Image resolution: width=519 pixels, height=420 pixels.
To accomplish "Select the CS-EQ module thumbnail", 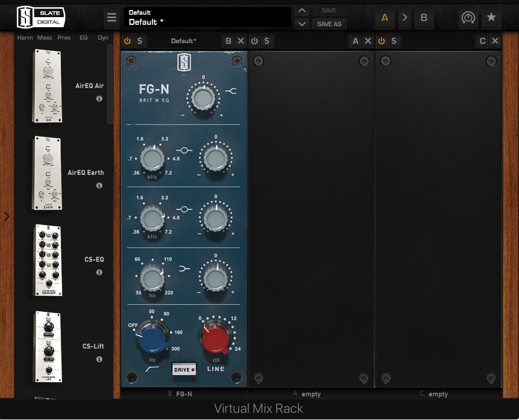I will (x=48, y=260).
